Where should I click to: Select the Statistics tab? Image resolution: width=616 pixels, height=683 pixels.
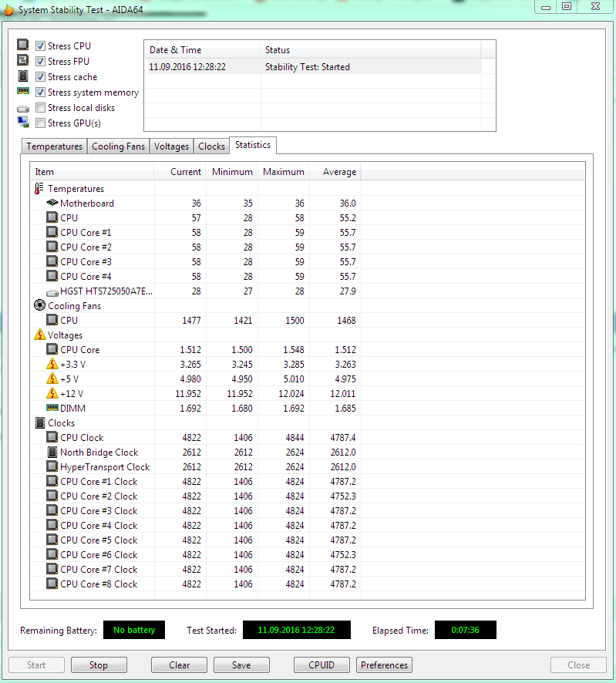pos(253,145)
